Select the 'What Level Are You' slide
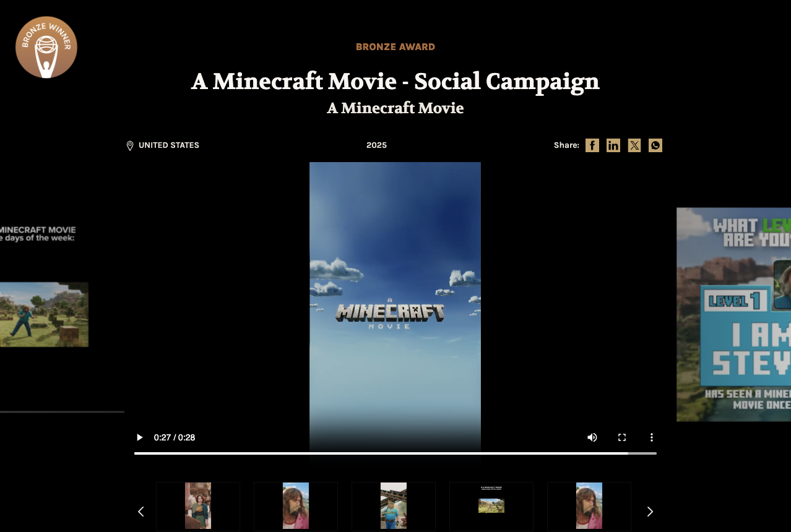The width and height of the screenshot is (791, 532). (733, 314)
